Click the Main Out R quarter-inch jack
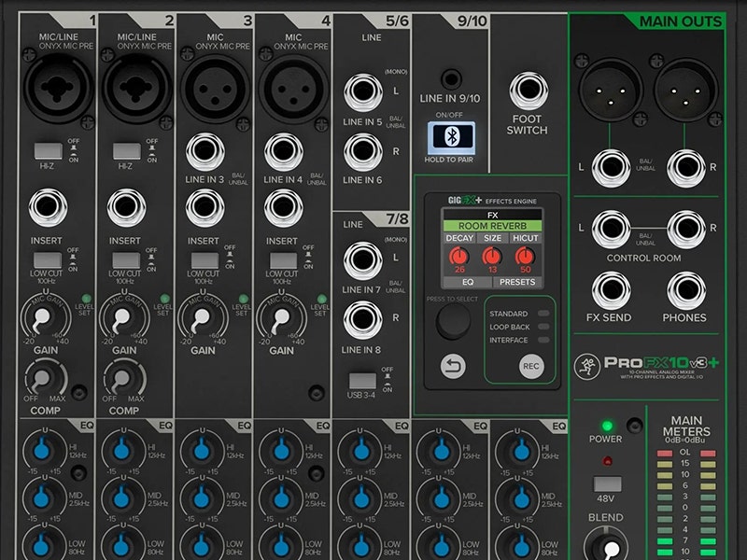This screenshot has width=747, height=560. [686, 168]
